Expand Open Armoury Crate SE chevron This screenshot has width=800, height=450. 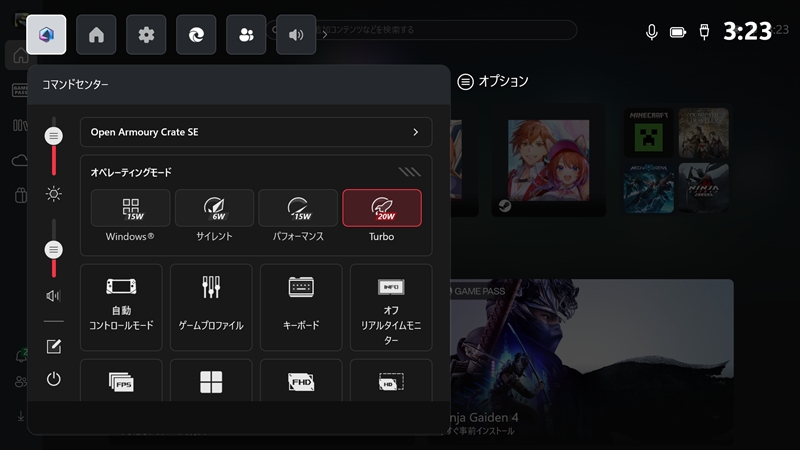coord(415,131)
